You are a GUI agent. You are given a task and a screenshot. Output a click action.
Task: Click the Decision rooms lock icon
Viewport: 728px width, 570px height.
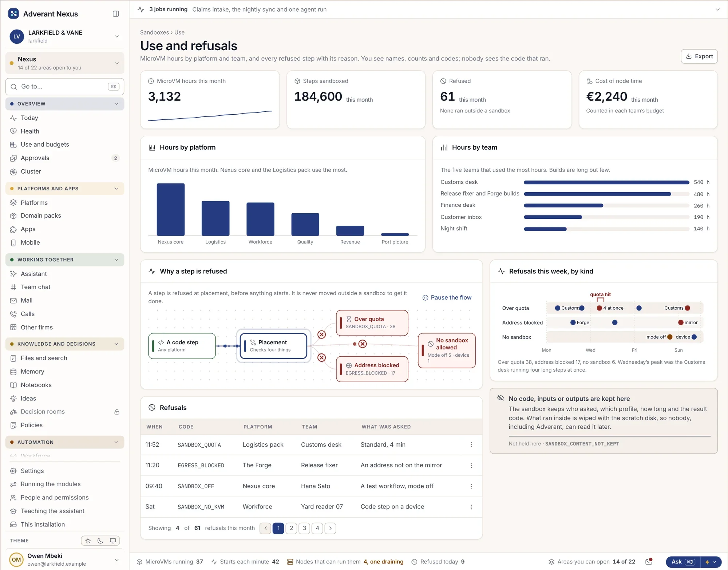coord(117,412)
